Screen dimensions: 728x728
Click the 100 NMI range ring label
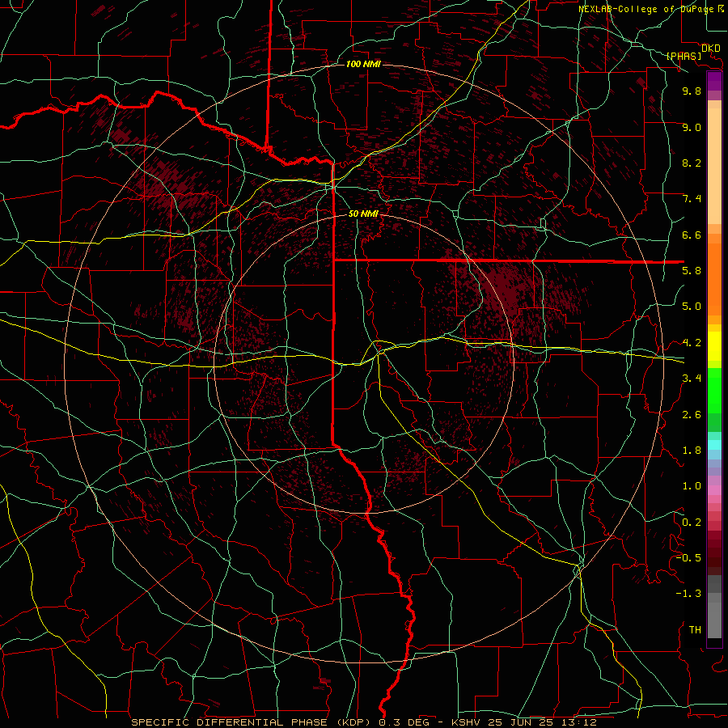click(x=363, y=64)
